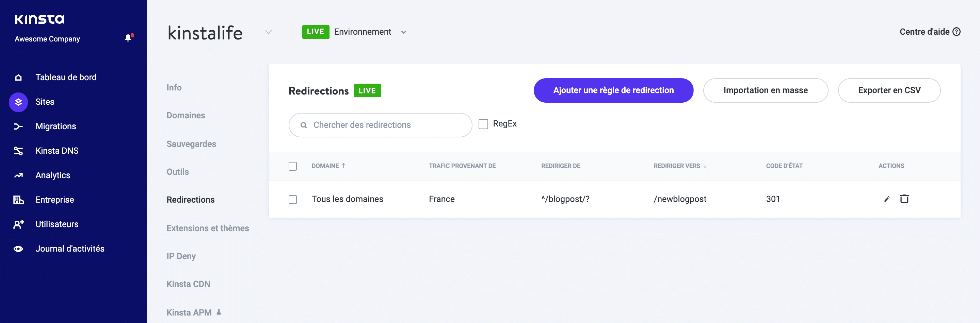Click the Journal d'activités eye icon
This screenshot has width=980, height=323.
pos(18,249)
